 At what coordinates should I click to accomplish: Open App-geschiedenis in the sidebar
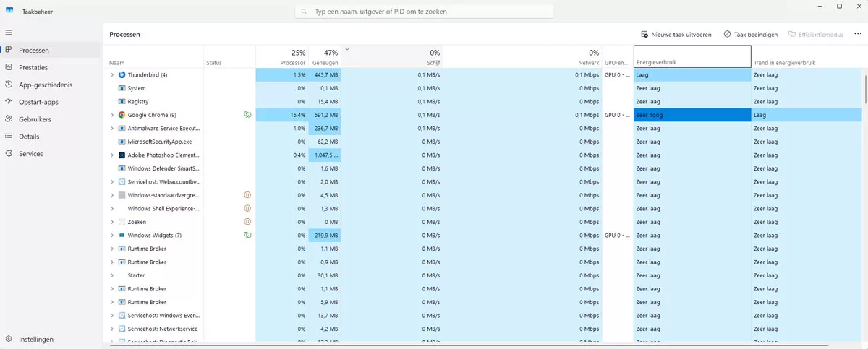(x=50, y=85)
